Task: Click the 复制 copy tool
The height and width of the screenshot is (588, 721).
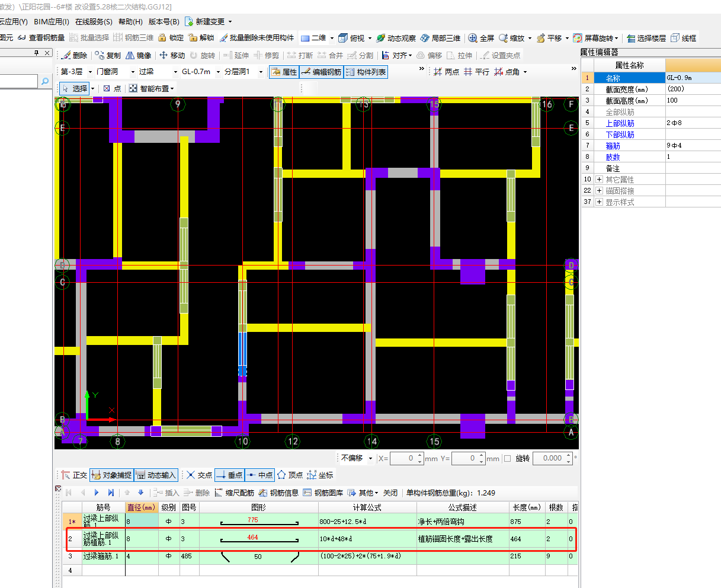Action: tap(107, 55)
